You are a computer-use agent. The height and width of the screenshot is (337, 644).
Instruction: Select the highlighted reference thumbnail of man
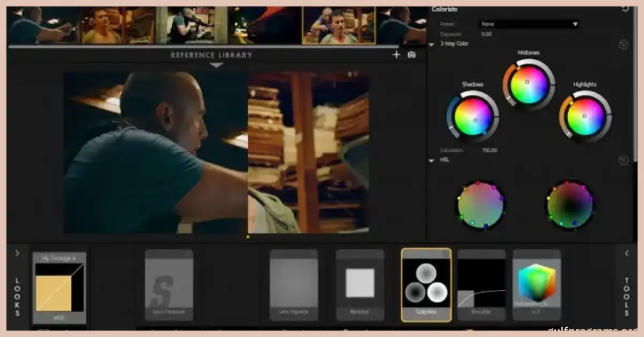pyautogui.click(x=339, y=26)
